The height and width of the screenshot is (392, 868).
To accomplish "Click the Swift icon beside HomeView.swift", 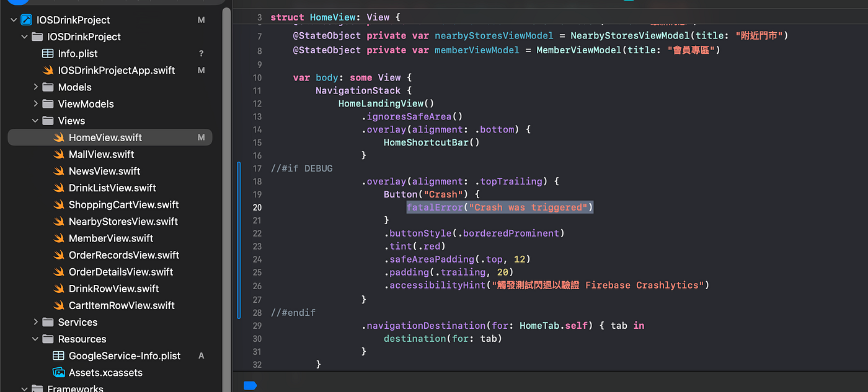I will click(x=59, y=137).
